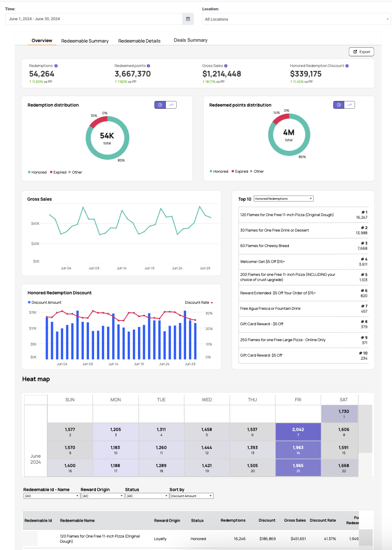Go to the Redeemable Details tab

point(139,41)
